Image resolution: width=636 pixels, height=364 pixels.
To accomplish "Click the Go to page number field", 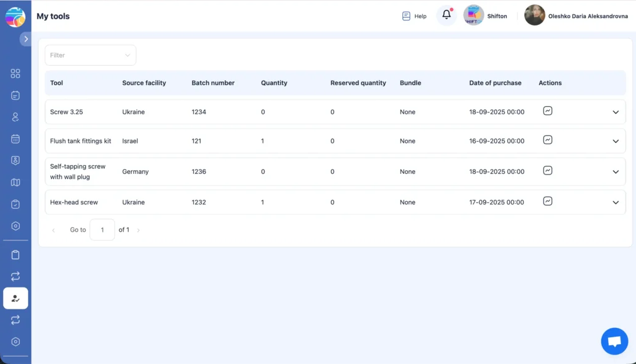I will click(x=102, y=229).
